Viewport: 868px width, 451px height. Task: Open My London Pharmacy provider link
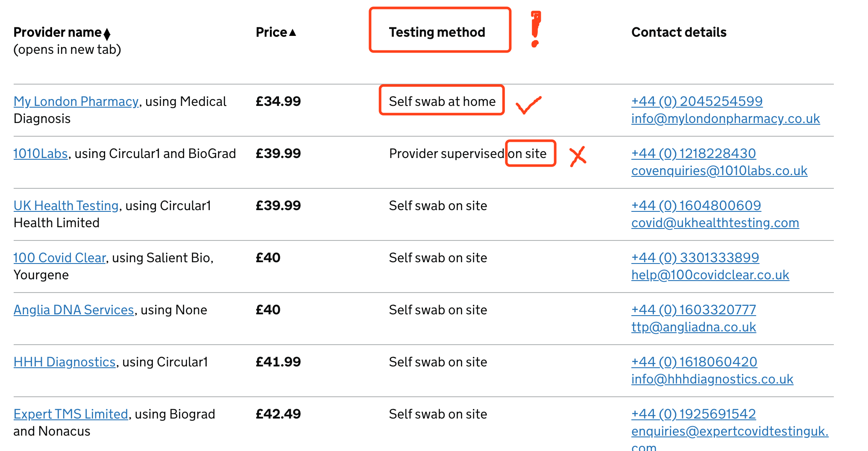[x=76, y=102]
